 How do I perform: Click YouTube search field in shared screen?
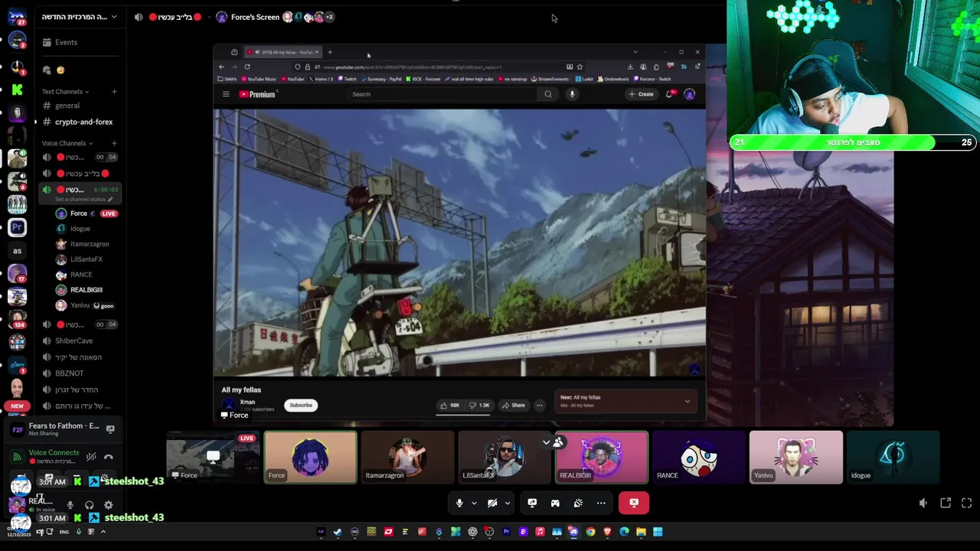pos(443,94)
